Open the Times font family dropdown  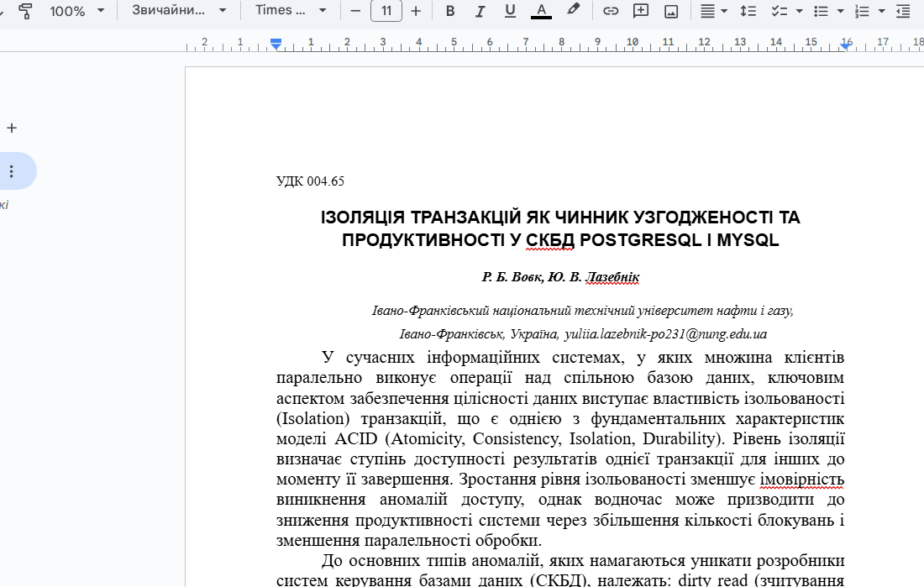point(291,11)
